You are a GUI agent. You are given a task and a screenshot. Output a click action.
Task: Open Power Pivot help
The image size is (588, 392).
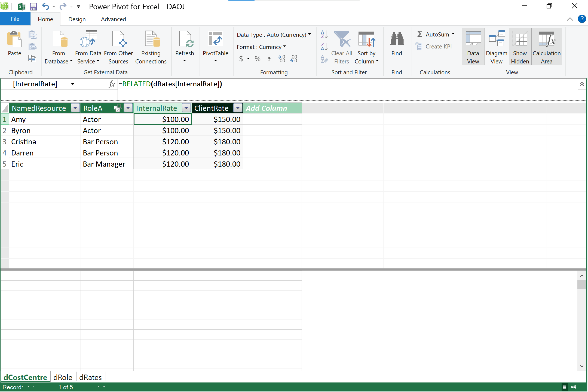click(x=582, y=19)
